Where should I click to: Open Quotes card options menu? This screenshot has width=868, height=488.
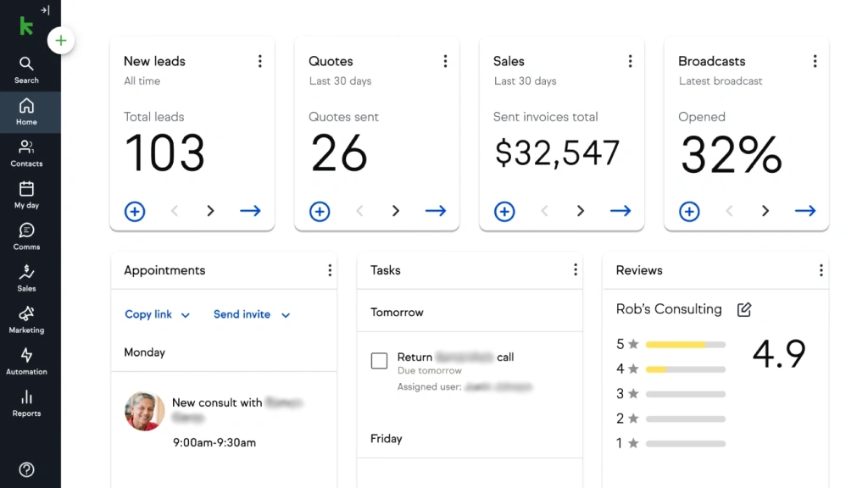[445, 61]
